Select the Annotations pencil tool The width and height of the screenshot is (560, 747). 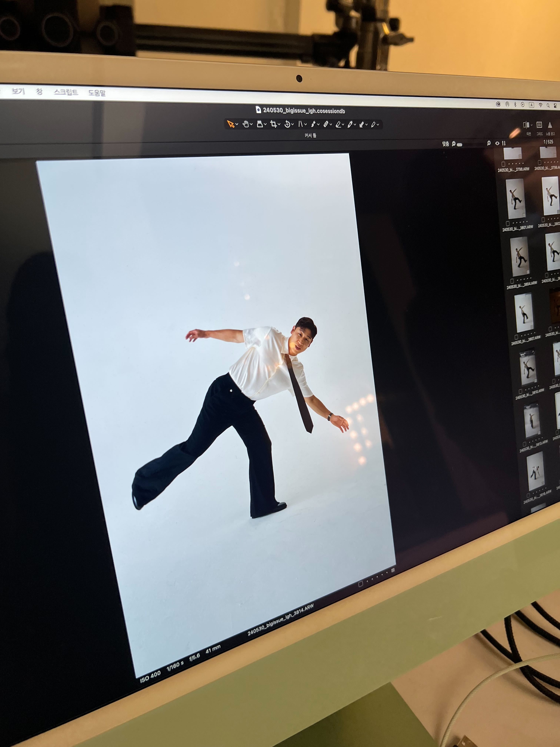373,125
